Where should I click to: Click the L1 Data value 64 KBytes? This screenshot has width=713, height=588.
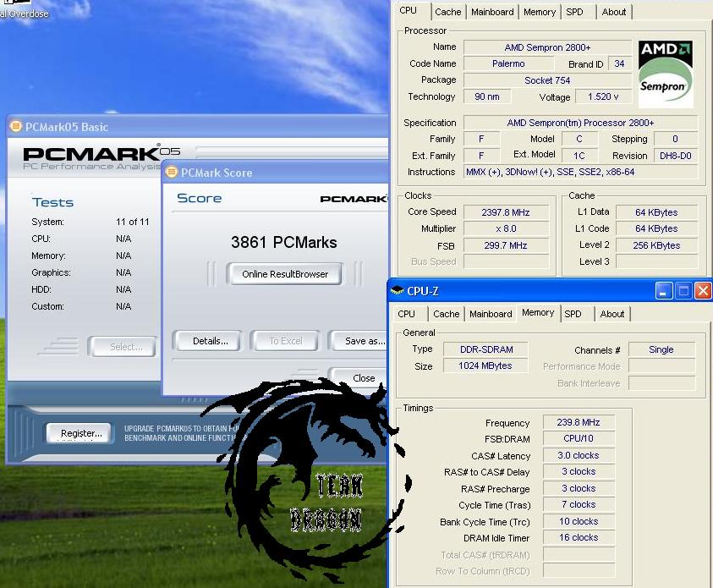pyautogui.click(x=656, y=212)
